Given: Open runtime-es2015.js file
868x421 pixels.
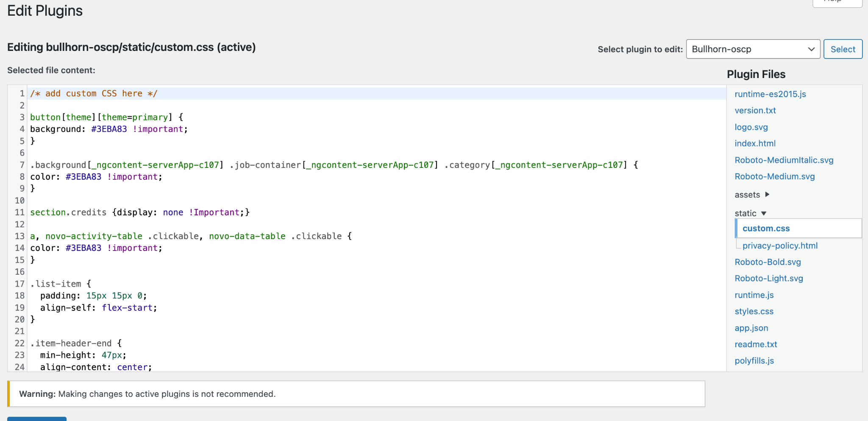Looking at the screenshot, I should tap(770, 94).
